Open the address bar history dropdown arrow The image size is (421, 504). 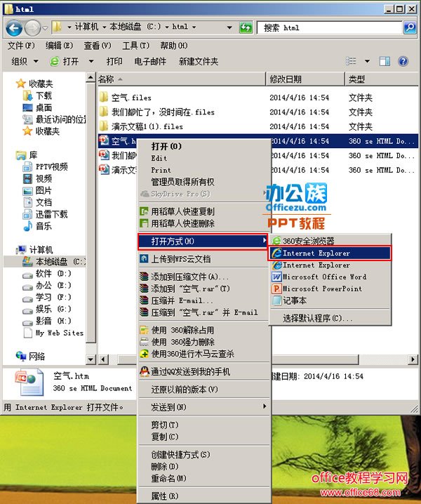tap(229, 27)
